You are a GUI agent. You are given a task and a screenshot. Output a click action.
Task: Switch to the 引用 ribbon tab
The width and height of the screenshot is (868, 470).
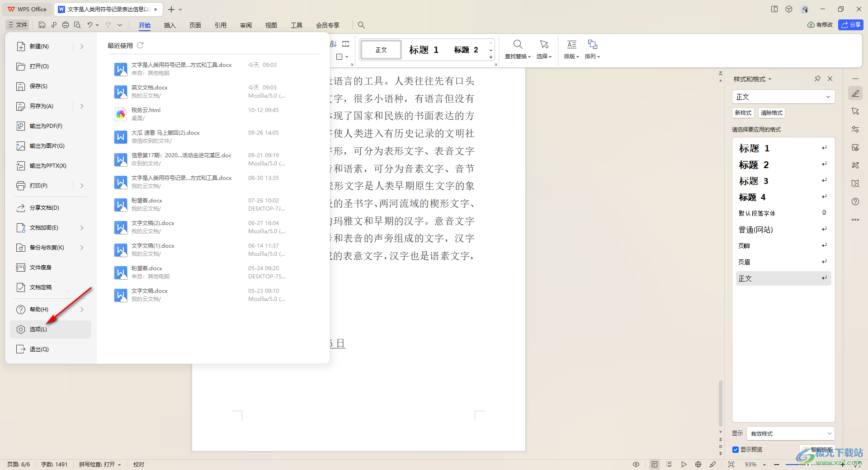point(220,25)
